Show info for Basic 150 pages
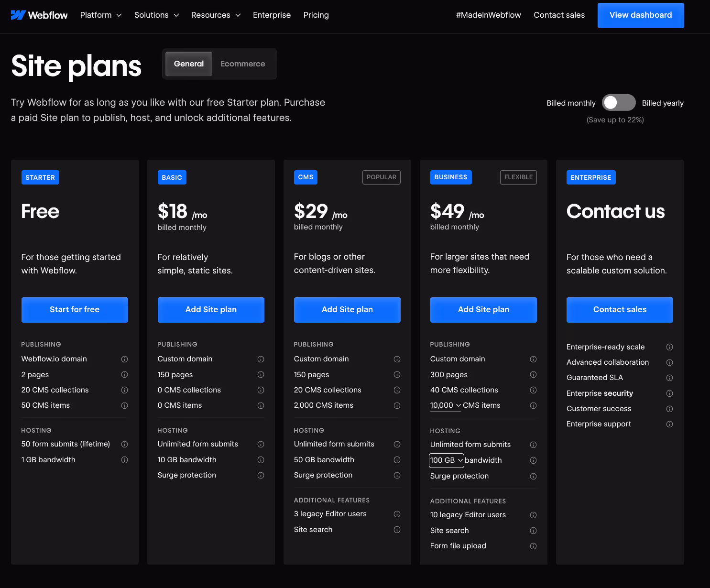This screenshot has height=588, width=710. (x=261, y=374)
